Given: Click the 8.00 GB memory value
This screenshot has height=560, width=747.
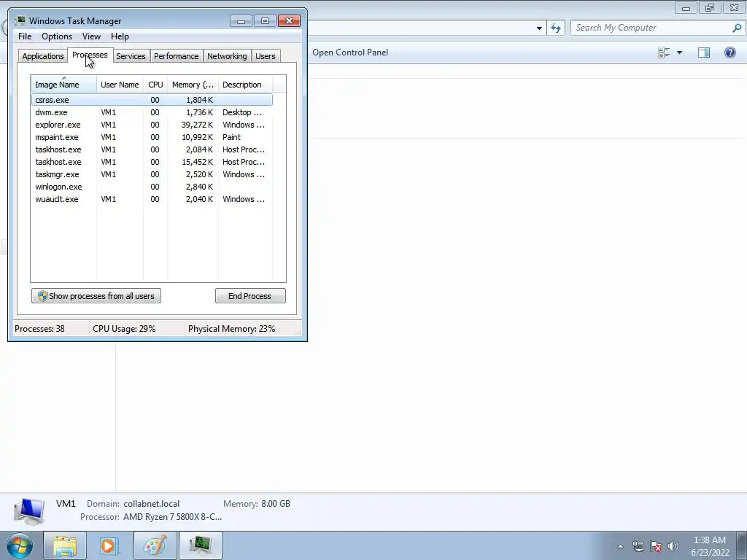Looking at the screenshot, I should pos(275,504).
